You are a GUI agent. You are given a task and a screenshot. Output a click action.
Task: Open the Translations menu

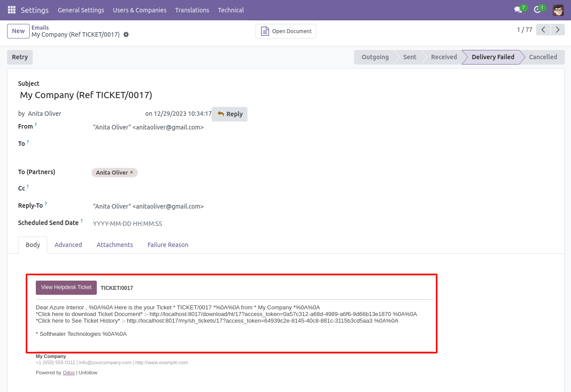click(x=192, y=10)
